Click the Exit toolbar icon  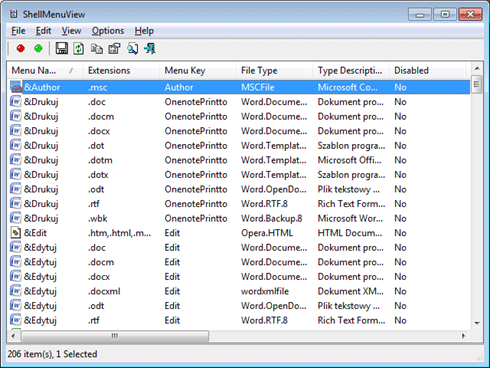[150, 49]
